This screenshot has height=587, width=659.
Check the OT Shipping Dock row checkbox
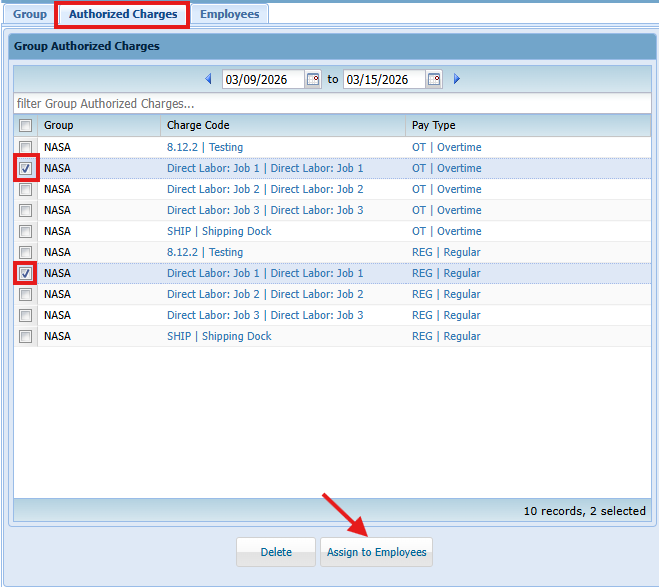[25, 231]
